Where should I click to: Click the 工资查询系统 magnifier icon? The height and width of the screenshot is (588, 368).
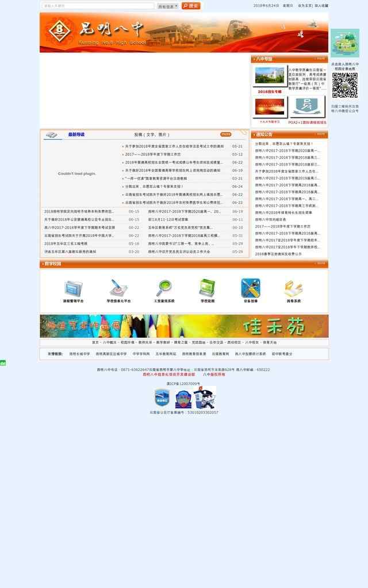click(x=164, y=288)
